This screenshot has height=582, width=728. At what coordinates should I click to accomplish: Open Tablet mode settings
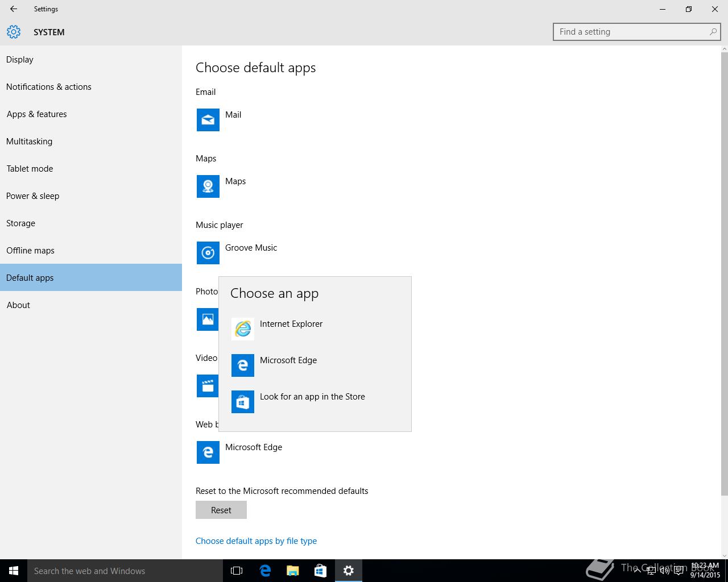(91, 169)
